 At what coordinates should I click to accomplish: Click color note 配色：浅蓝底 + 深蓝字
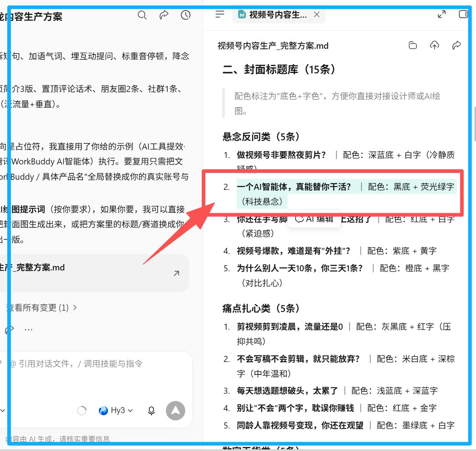[x=394, y=391]
